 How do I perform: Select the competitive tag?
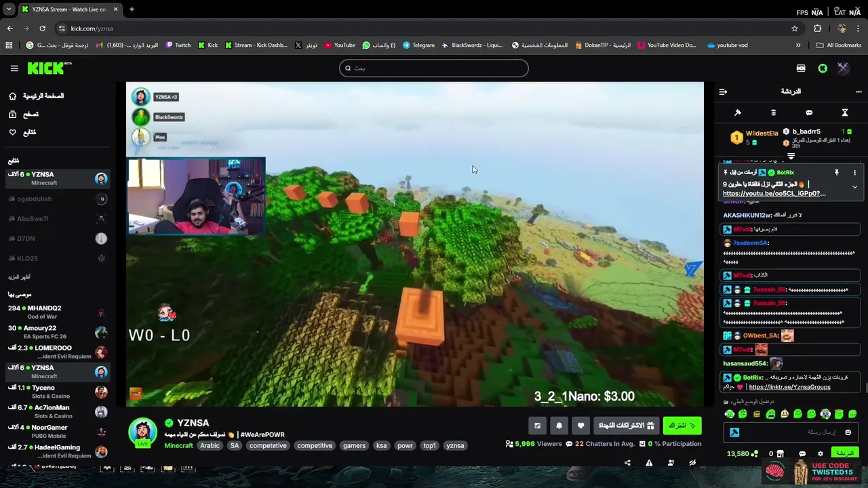(x=315, y=446)
